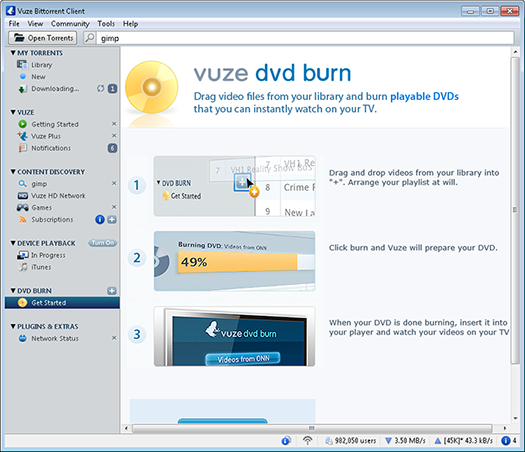Close the Games sidebar entry

pos(114,207)
